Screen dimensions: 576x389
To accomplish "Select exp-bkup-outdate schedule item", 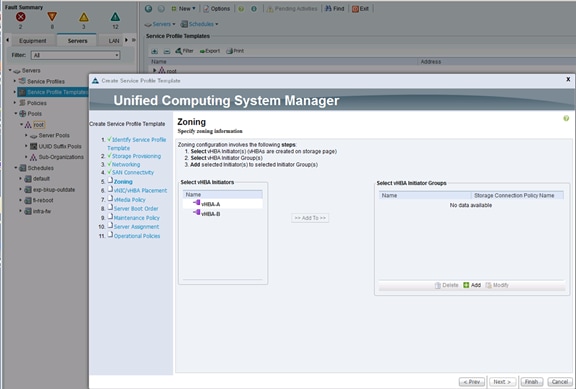I will click(x=54, y=190).
